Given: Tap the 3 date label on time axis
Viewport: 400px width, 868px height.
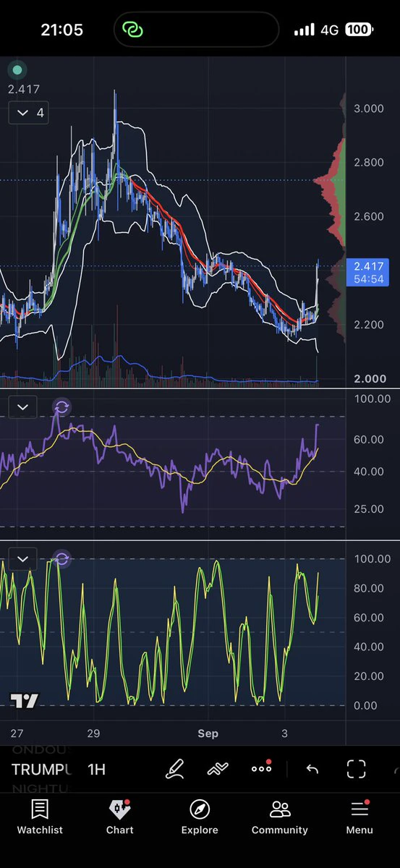Looking at the screenshot, I should click(284, 733).
